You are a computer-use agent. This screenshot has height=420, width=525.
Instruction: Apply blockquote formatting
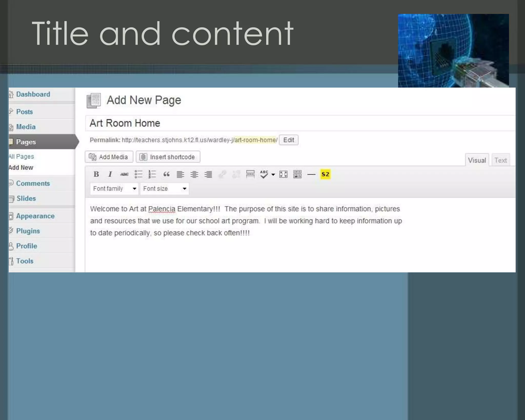[166, 174]
